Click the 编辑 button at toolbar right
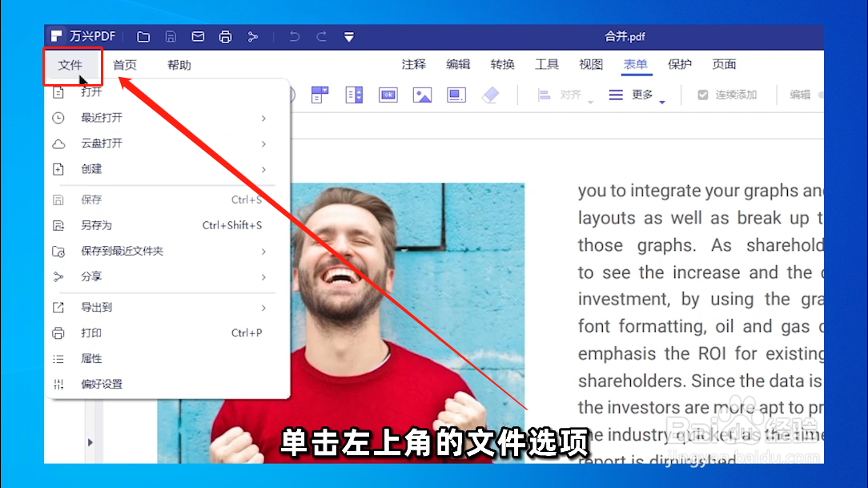The height and width of the screenshot is (488, 868). click(800, 95)
